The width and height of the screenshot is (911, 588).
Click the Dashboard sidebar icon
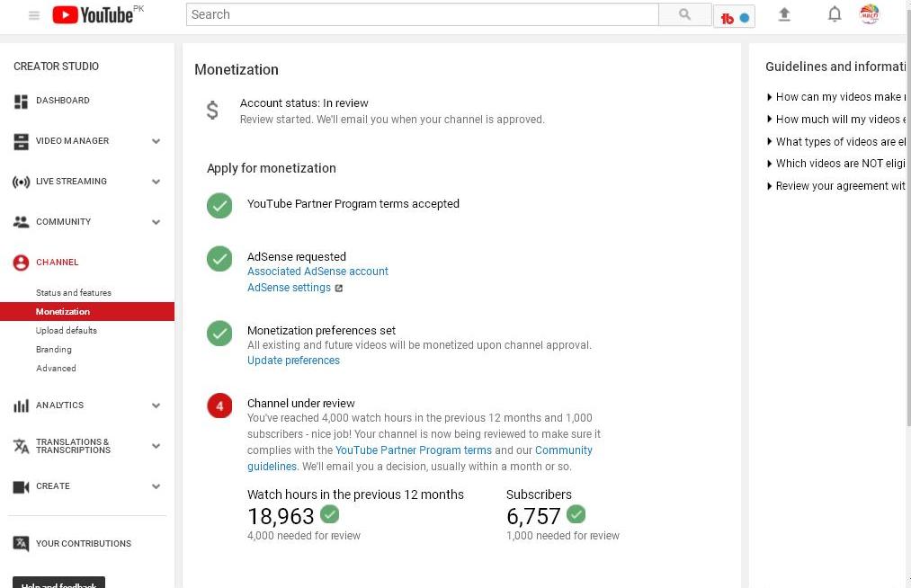[21, 101]
